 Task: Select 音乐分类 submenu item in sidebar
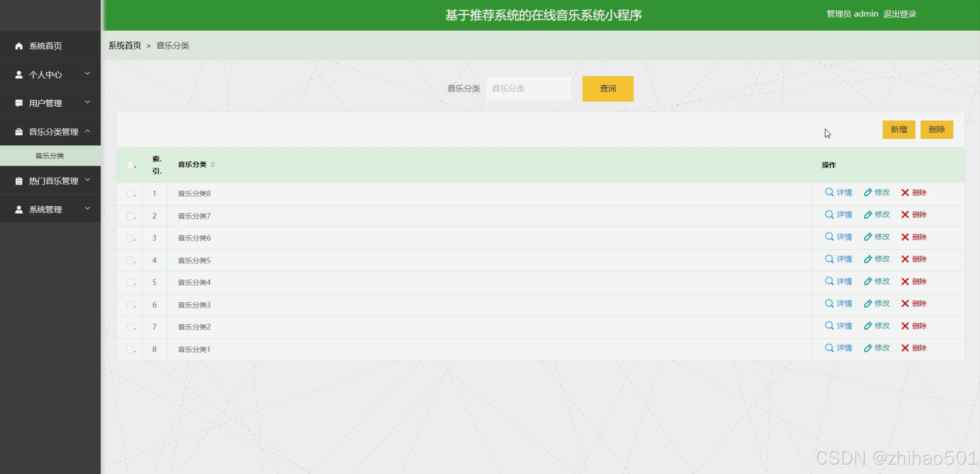(50, 156)
